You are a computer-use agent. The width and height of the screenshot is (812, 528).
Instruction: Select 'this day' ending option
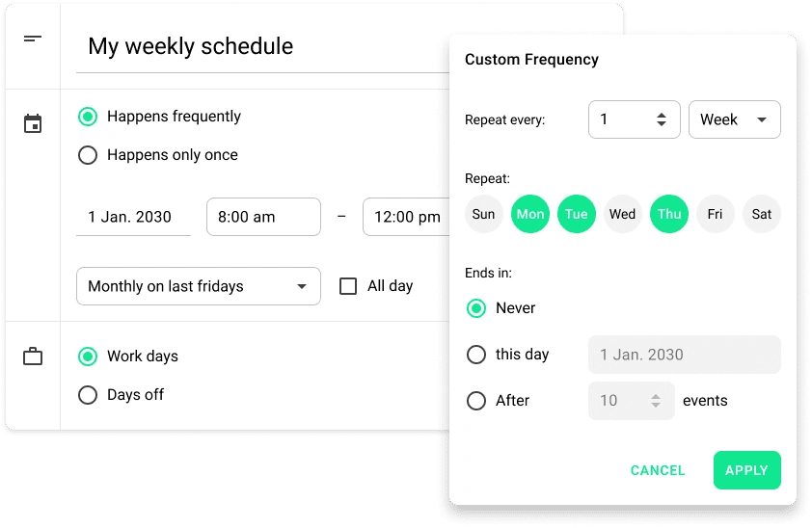[476, 355]
